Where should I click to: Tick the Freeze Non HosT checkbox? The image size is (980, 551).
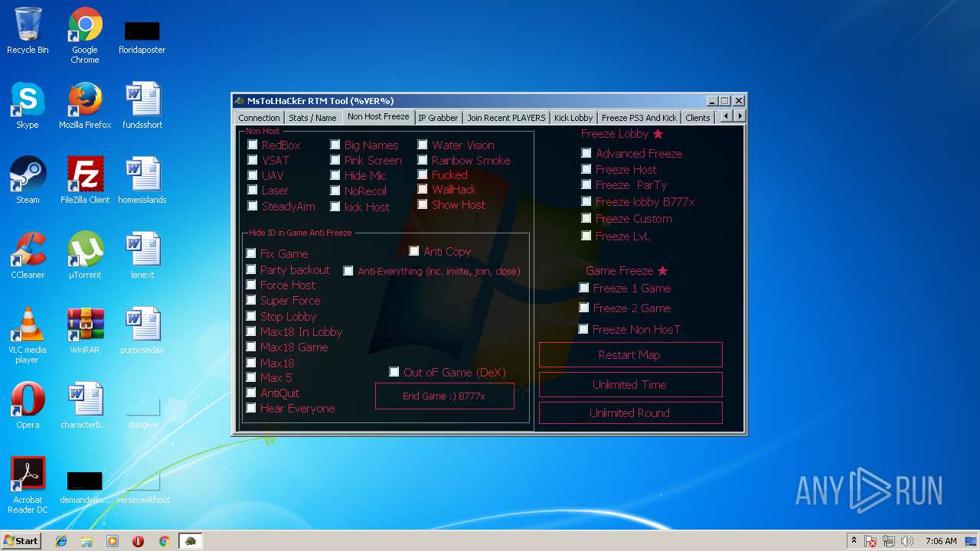click(583, 329)
